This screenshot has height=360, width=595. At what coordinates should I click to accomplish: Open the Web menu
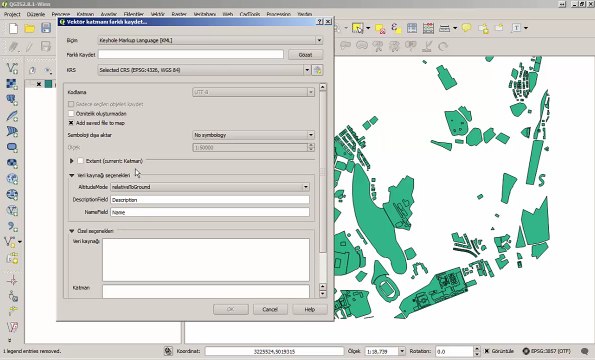[x=228, y=14]
